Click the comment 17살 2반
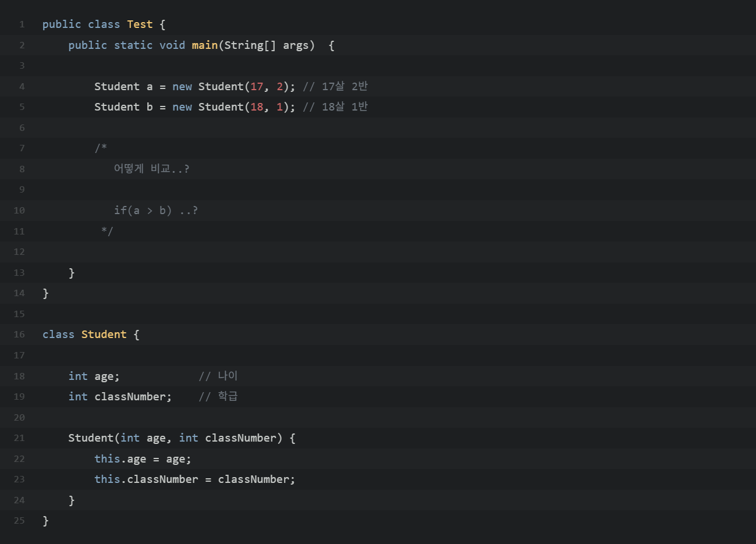Viewport: 756px width, 544px height. (x=335, y=87)
